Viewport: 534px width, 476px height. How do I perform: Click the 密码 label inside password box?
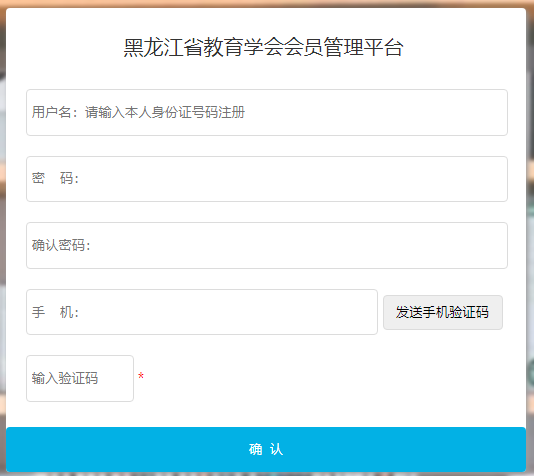coord(55,178)
